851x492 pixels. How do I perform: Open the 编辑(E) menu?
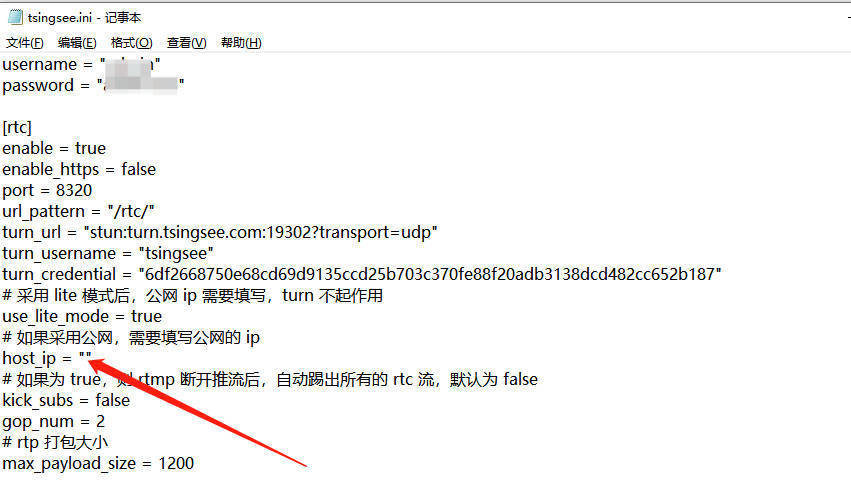pyautogui.click(x=77, y=43)
